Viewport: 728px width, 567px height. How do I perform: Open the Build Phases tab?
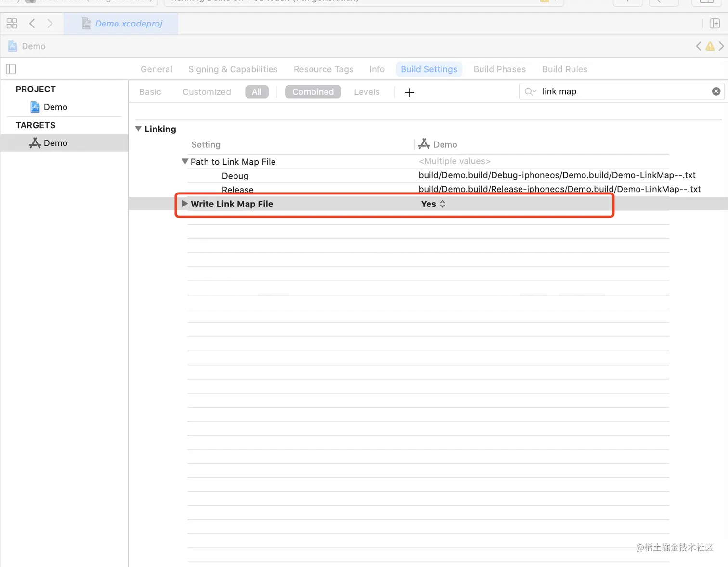click(x=500, y=69)
